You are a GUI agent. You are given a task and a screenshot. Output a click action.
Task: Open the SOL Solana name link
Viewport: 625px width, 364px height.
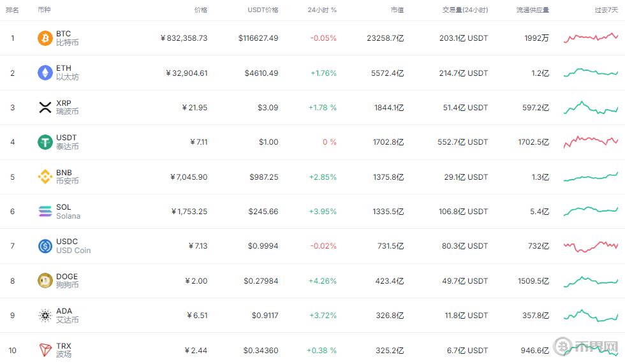click(x=68, y=212)
